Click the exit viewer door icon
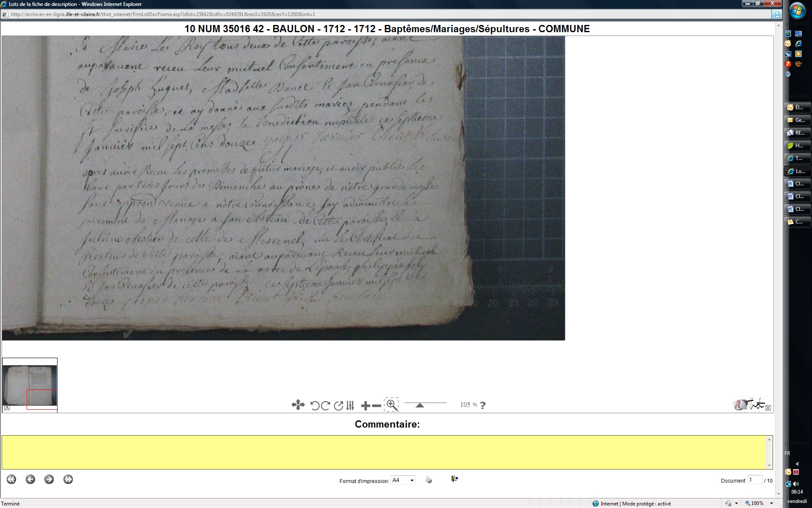Screen dimensions: 812x508 tap(455, 479)
